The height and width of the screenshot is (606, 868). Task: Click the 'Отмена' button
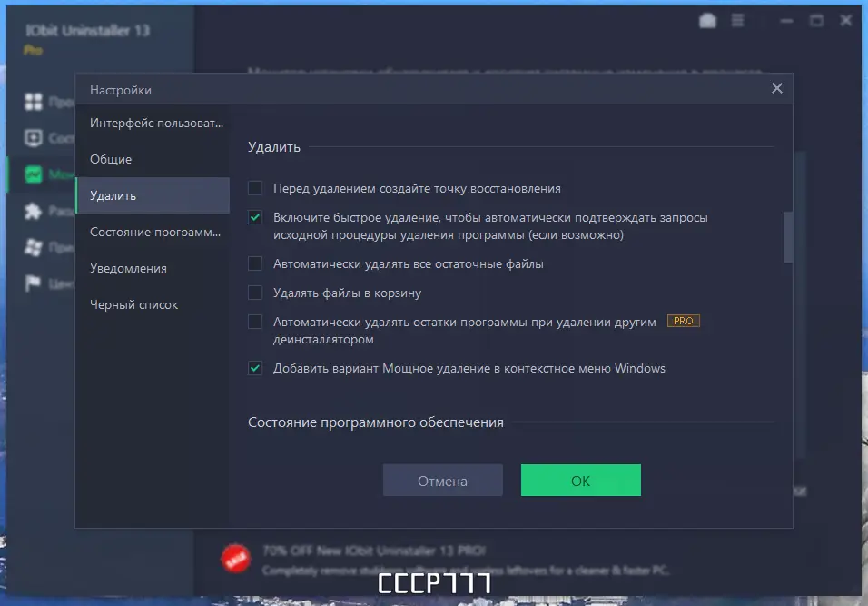click(443, 480)
